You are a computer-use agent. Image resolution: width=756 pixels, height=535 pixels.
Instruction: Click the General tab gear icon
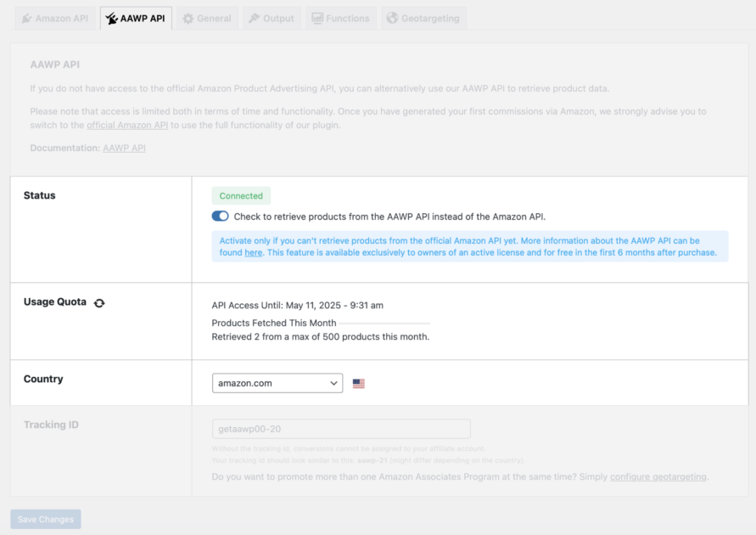tap(188, 18)
